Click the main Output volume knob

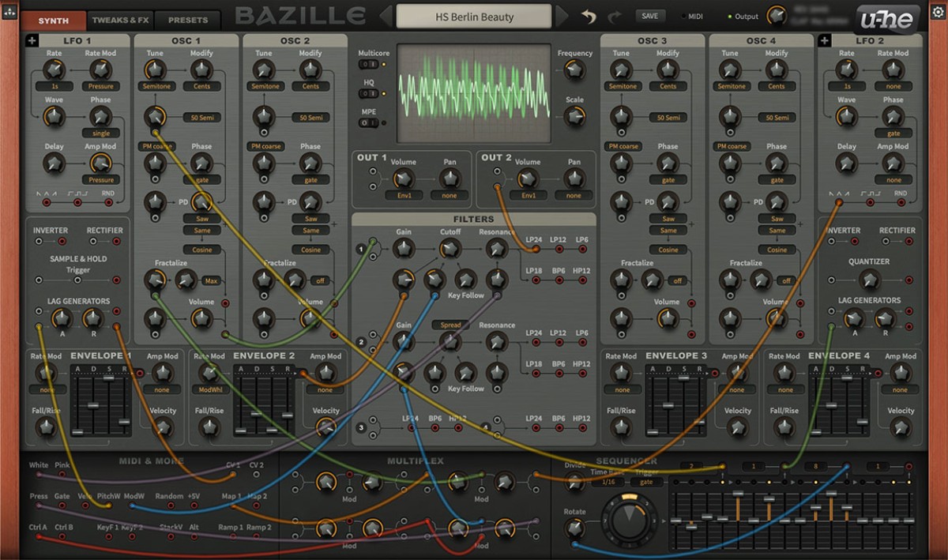tap(777, 16)
